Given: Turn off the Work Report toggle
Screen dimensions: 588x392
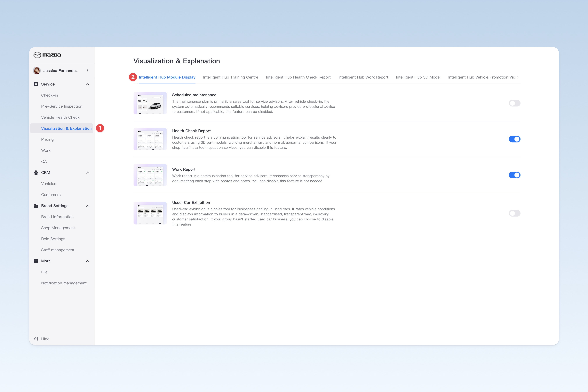Looking at the screenshot, I should tap(515, 175).
